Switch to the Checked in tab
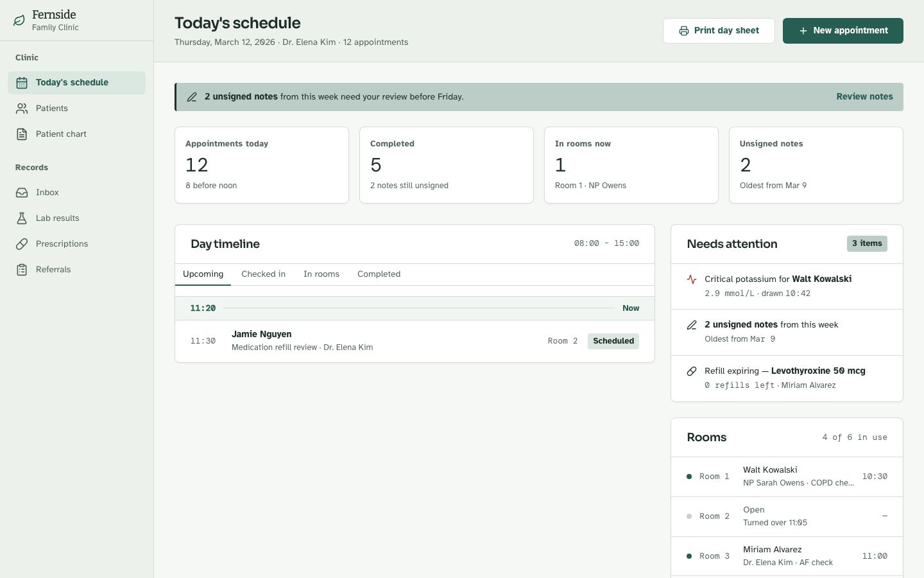 [263, 274]
